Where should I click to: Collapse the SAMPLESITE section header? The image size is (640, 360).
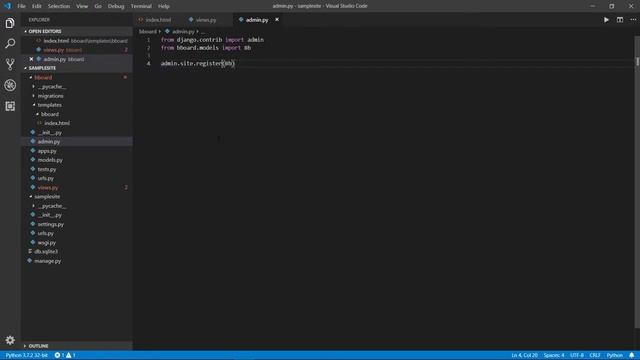point(77,68)
